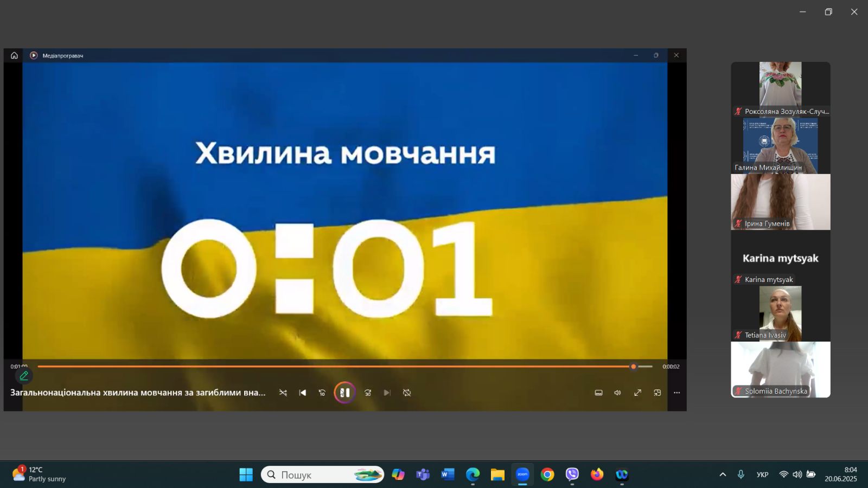The image size is (868, 488).
Task: Toggle subtitles and captions button
Action: 598,393
